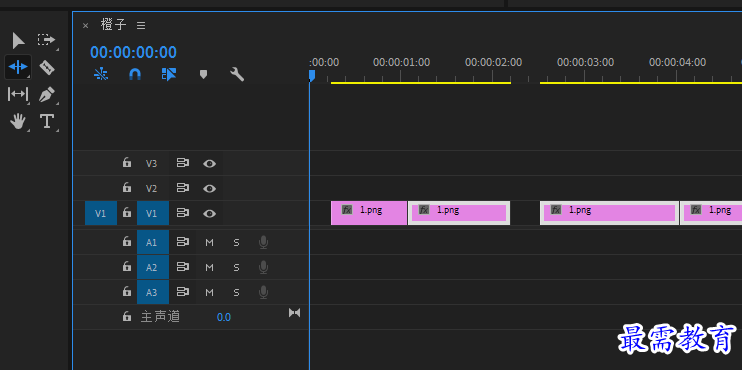742x370 pixels.
Task: Select the Selection arrow tool
Action: [x=18, y=41]
